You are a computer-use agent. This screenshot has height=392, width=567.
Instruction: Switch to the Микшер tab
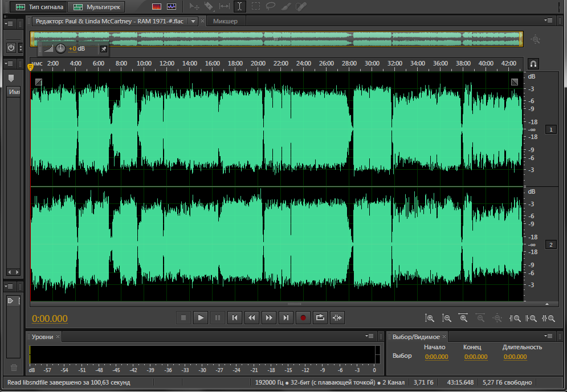point(225,21)
